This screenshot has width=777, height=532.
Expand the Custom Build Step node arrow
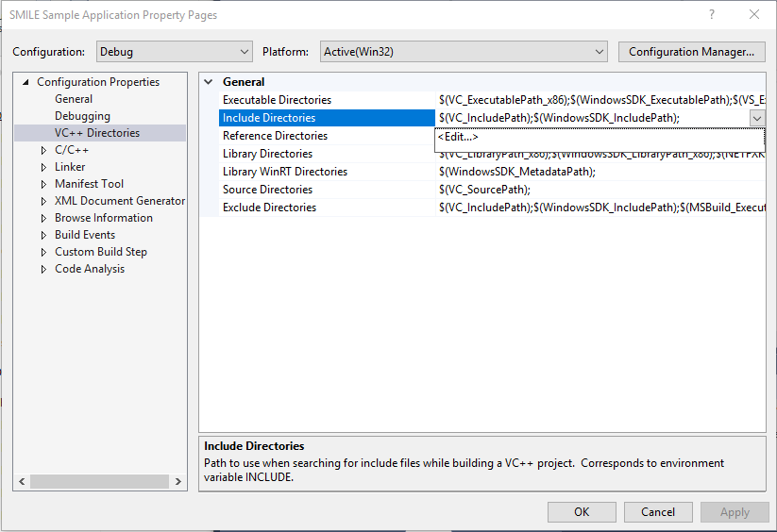point(43,252)
